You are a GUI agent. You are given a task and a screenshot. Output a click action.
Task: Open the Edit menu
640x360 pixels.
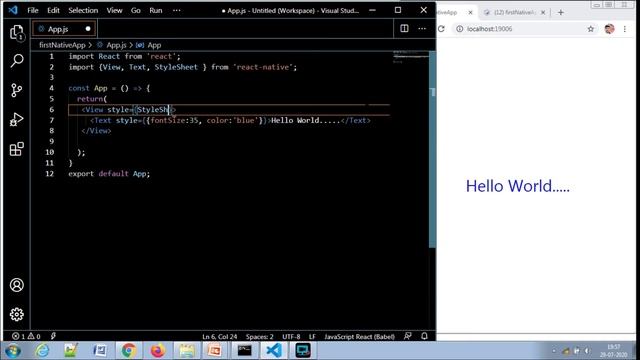pyautogui.click(x=53, y=10)
